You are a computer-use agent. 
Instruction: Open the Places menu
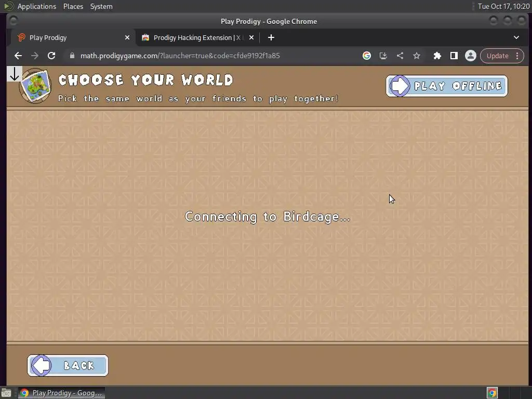click(x=73, y=6)
